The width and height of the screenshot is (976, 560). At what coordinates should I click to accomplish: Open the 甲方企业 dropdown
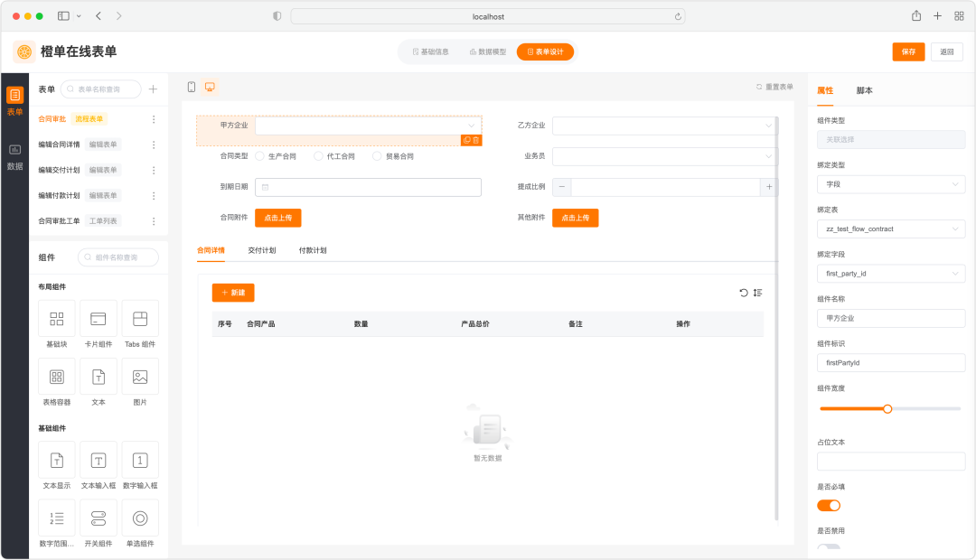[x=369, y=126]
